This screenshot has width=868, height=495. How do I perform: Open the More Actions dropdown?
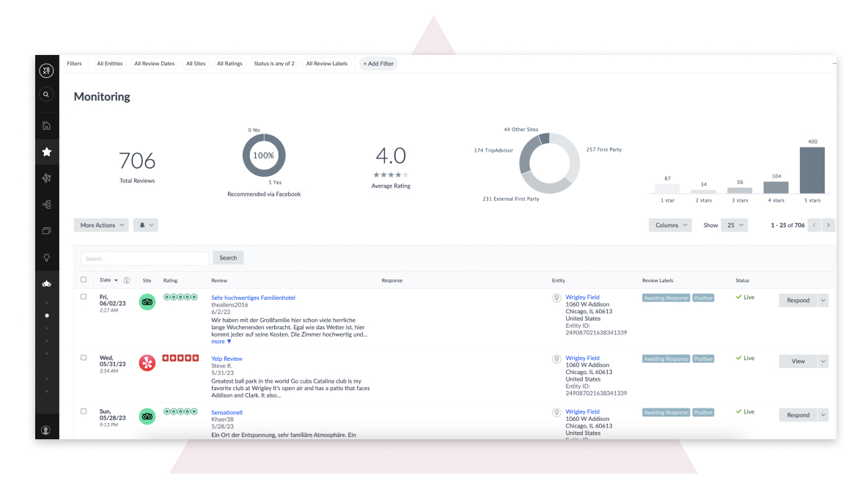[x=100, y=224]
